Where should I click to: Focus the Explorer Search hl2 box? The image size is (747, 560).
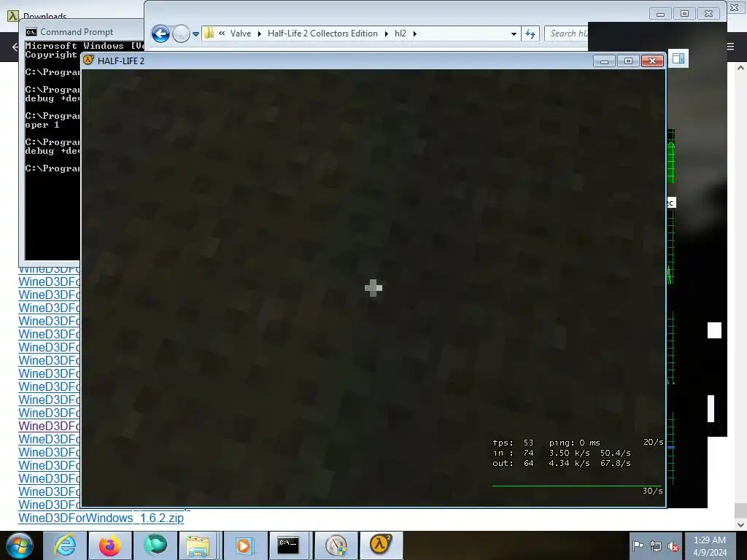[567, 34]
